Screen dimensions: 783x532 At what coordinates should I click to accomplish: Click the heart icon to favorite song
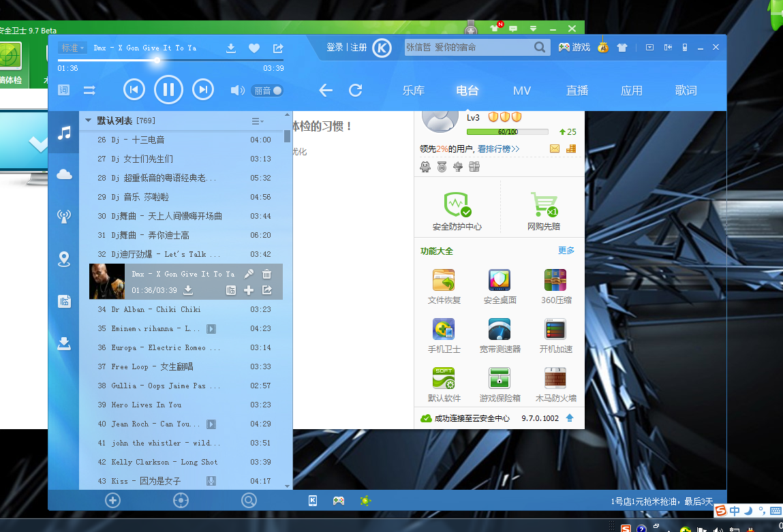point(254,48)
